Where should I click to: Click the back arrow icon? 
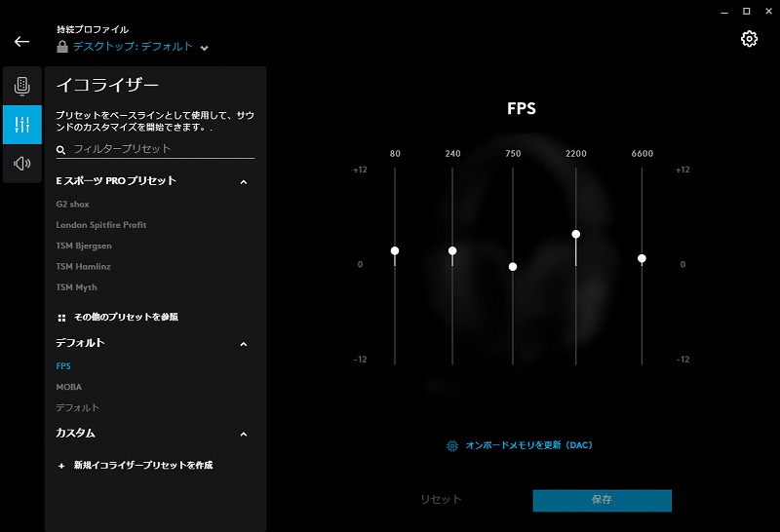tap(21, 41)
